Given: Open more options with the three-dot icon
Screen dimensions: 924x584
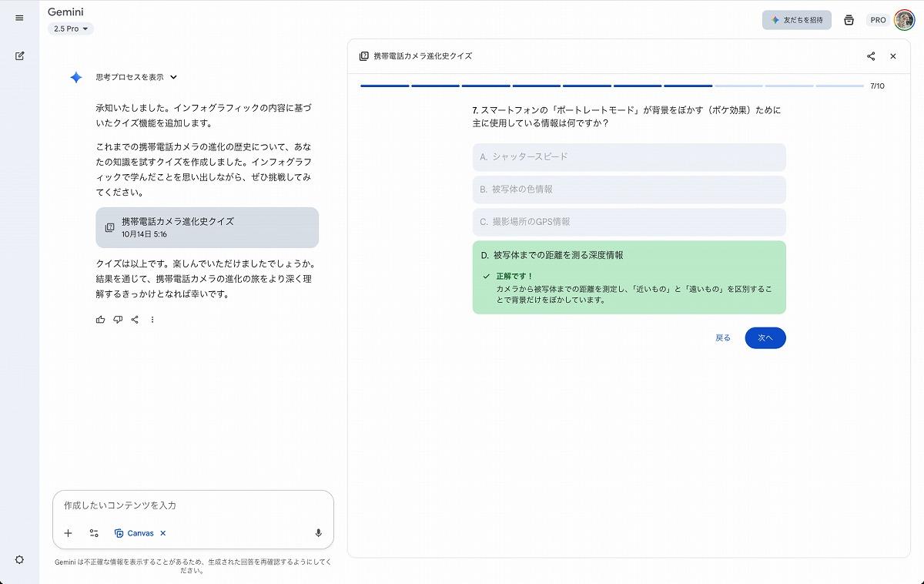Looking at the screenshot, I should pyautogui.click(x=152, y=319).
